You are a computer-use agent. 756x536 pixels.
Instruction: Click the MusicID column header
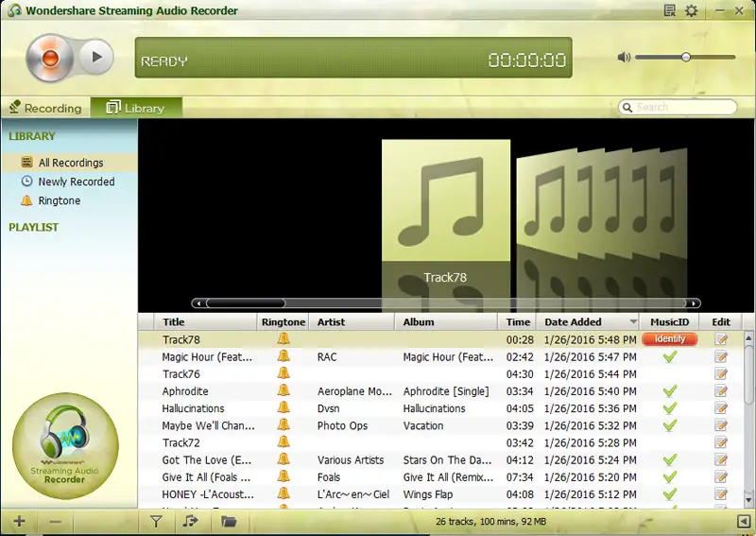click(669, 322)
